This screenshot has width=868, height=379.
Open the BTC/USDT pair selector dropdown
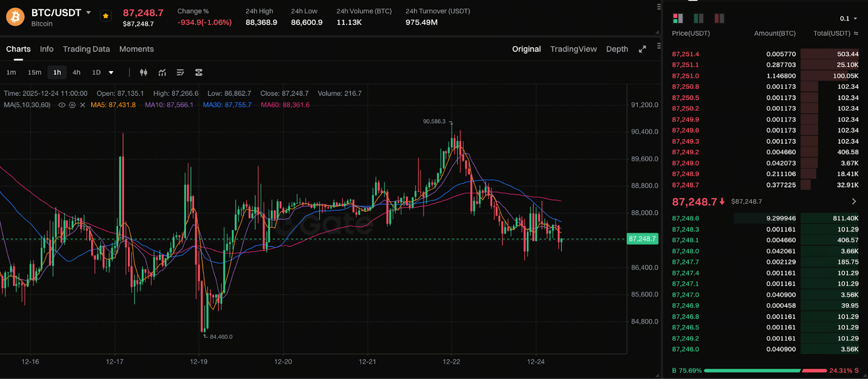[88, 12]
